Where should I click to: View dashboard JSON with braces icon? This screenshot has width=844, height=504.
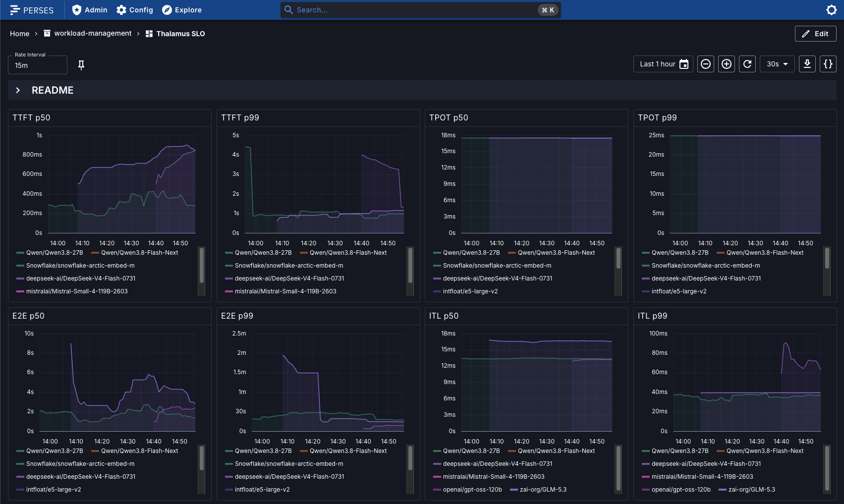828,64
